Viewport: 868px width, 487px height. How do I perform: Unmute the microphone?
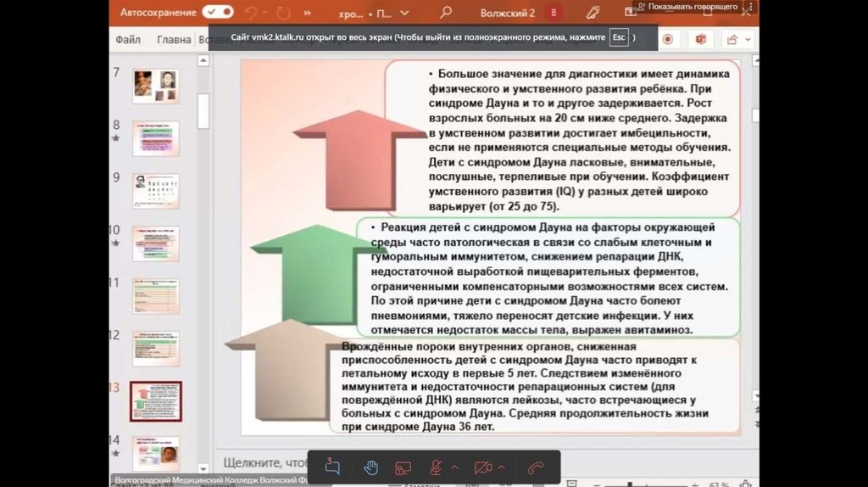pos(436,467)
